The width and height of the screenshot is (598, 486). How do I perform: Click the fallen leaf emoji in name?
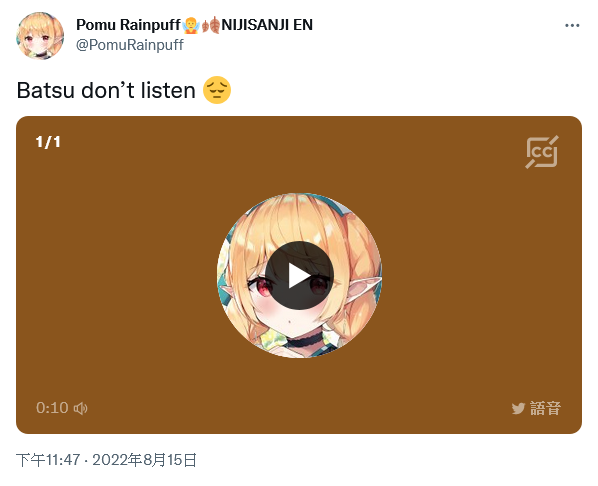[211, 25]
